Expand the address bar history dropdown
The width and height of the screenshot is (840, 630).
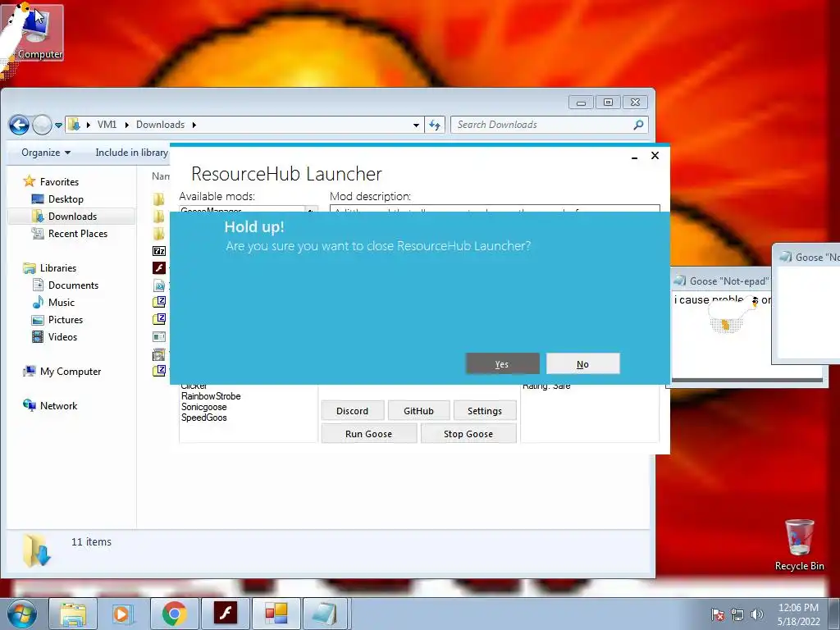pyautogui.click(x=416, y=125)
